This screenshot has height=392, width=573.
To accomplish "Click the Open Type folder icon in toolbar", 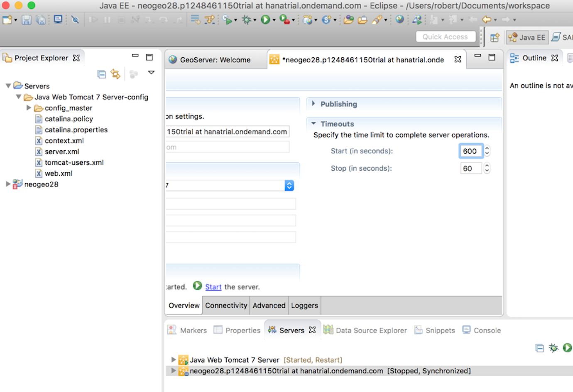I will [x=349, y=20].
